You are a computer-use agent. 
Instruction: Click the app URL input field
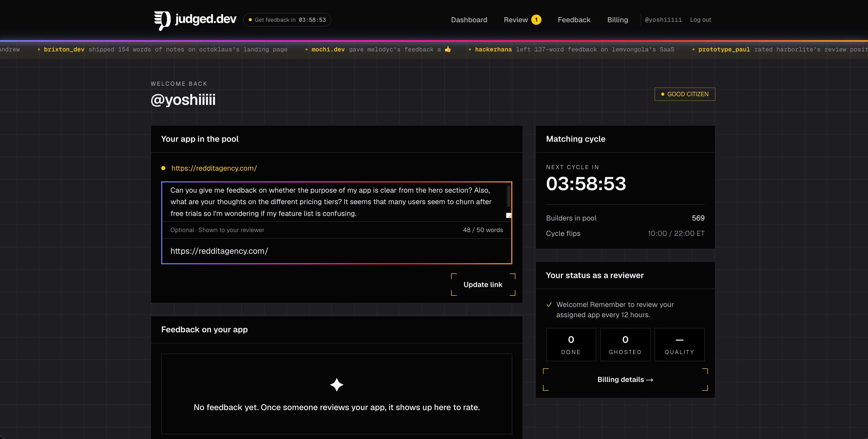pyautogui.click(x=337, y=251)
